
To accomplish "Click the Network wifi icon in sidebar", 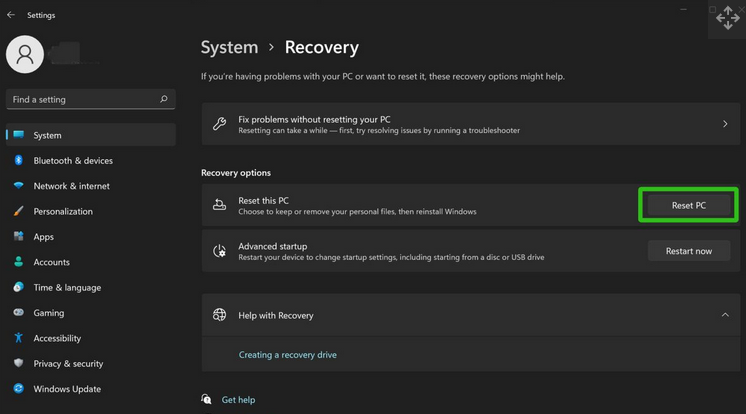I will point(19,186).
